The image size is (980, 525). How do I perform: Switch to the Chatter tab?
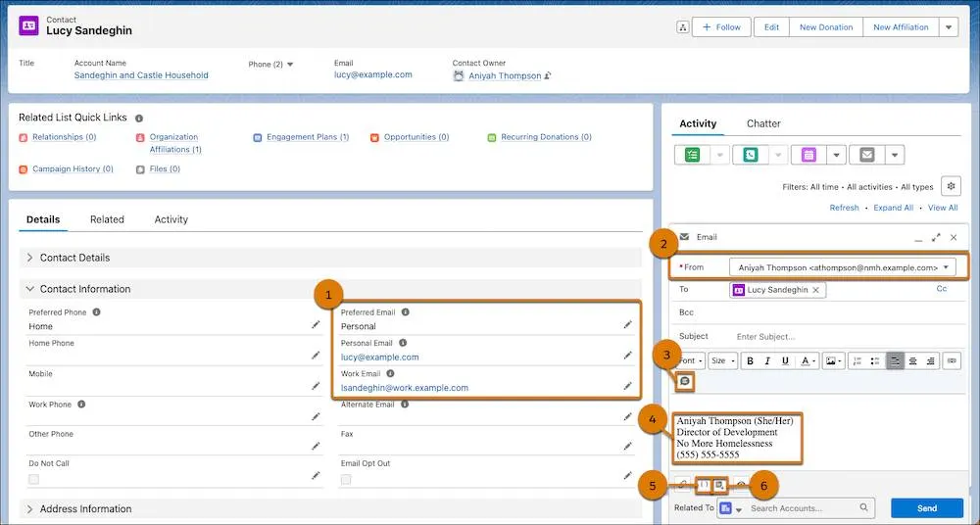[763, 123]
